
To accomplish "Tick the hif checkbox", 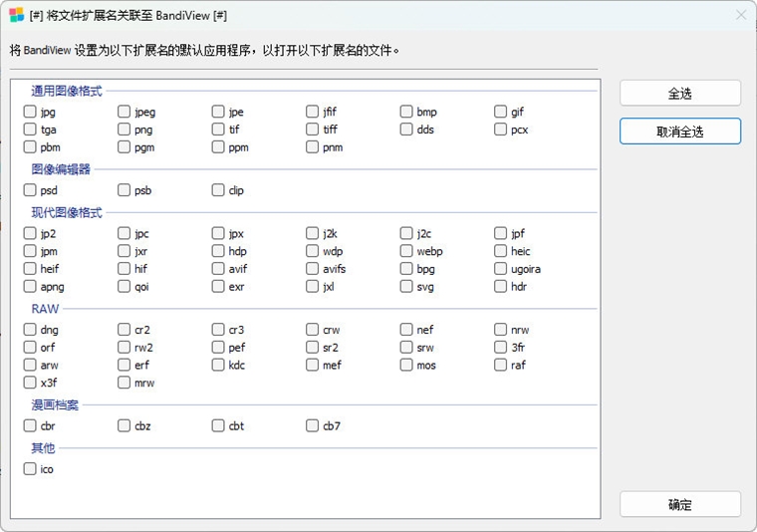I will click(125, 268).
